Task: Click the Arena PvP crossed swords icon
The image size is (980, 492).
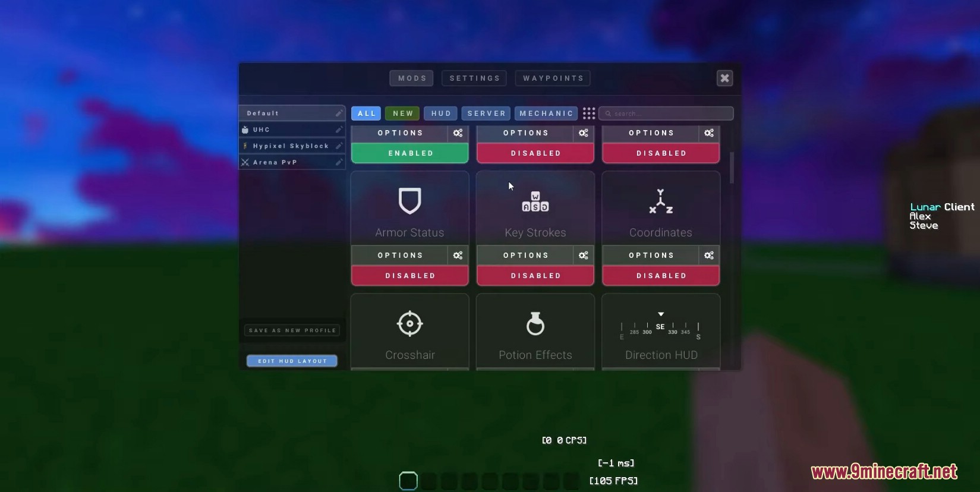Action: pyautogui.click(x=245, y=162)
